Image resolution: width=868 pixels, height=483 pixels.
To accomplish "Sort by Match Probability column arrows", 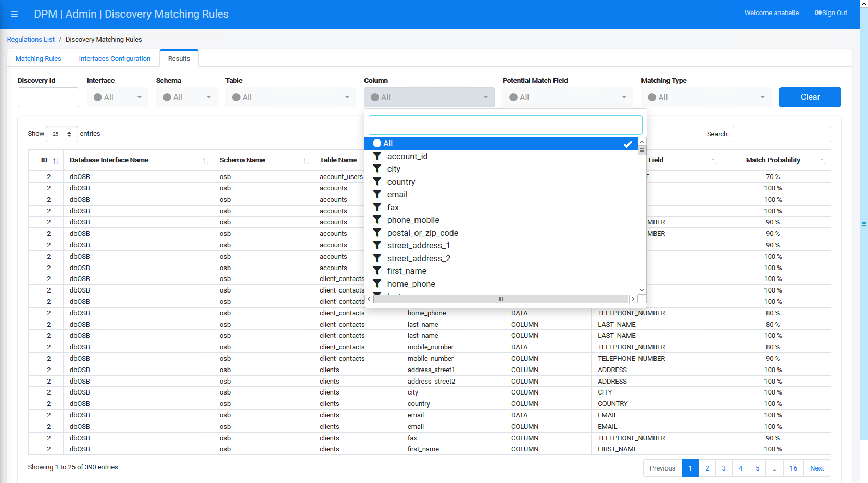I will [x=823, y=161].
